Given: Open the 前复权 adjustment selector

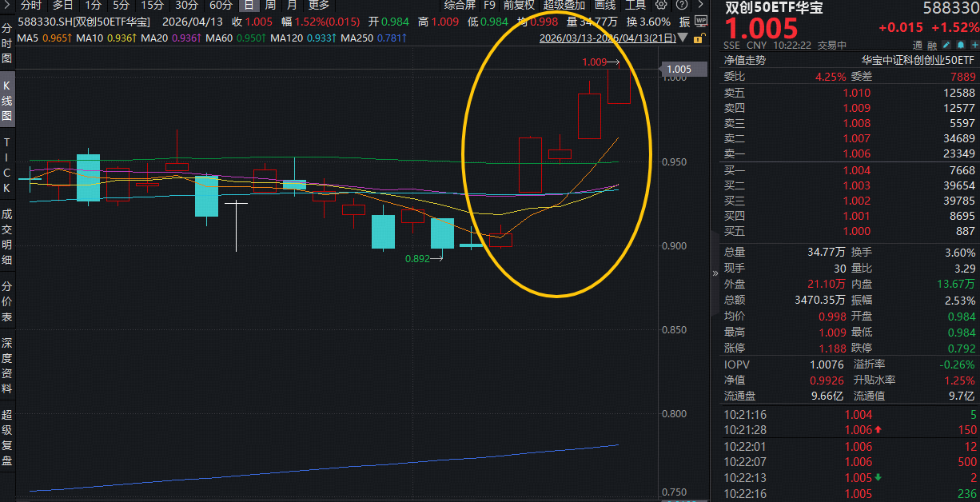Looking at the screenshot, I should 519,5.
